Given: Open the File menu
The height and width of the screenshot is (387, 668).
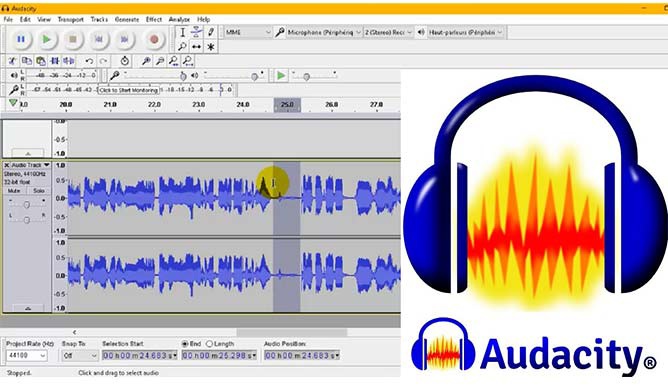Looking at the screenshot, I should tap(8, 19).
